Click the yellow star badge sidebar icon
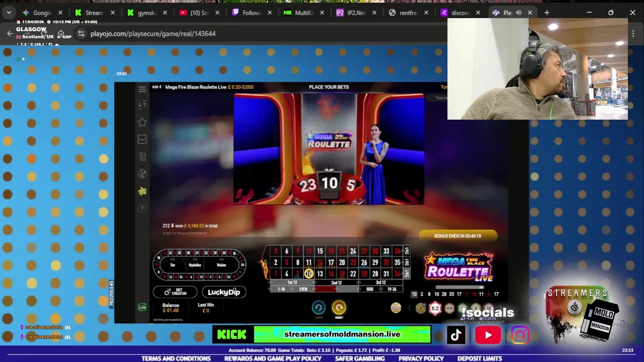 point(142,191)
